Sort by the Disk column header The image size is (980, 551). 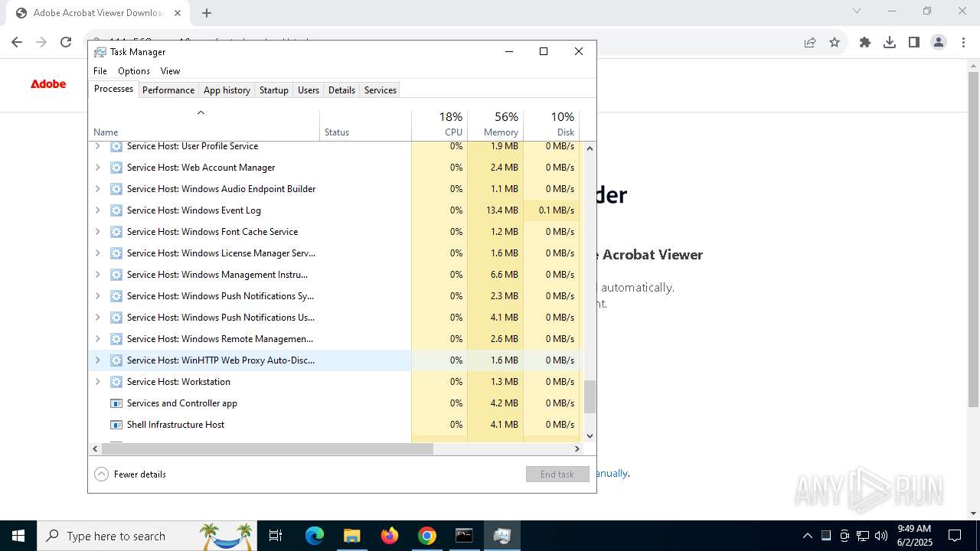(551, 125)
